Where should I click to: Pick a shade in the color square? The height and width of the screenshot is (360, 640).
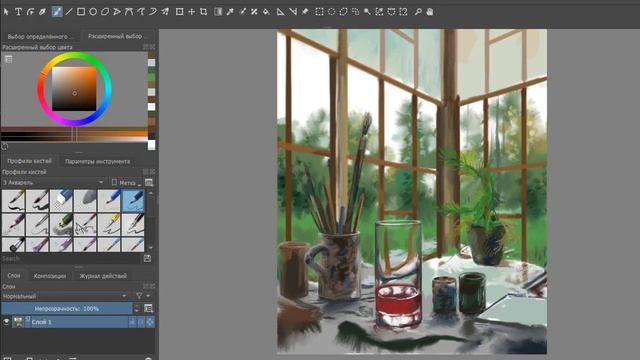click(x=74, y=89)
